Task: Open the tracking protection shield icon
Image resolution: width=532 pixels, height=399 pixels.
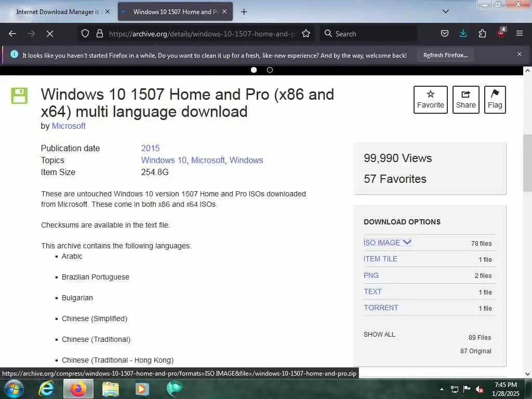Action: (x=85, y=34)
